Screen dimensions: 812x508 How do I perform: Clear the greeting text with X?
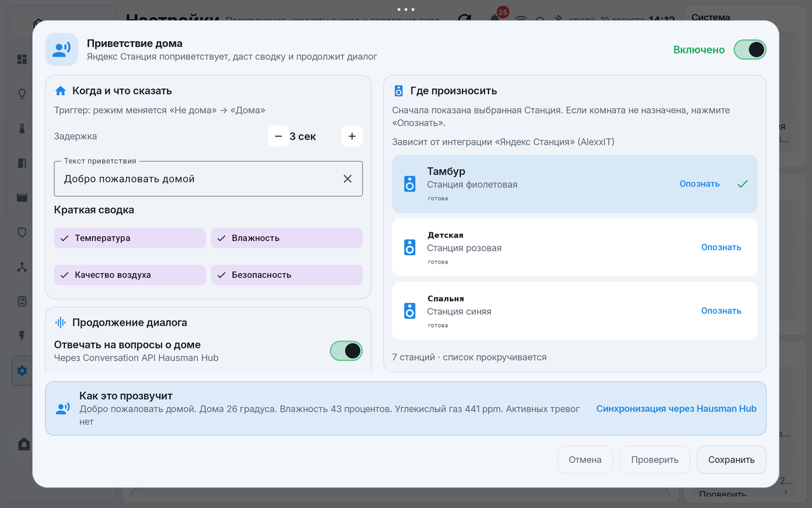pyautogui.click(x=348, y=179)
